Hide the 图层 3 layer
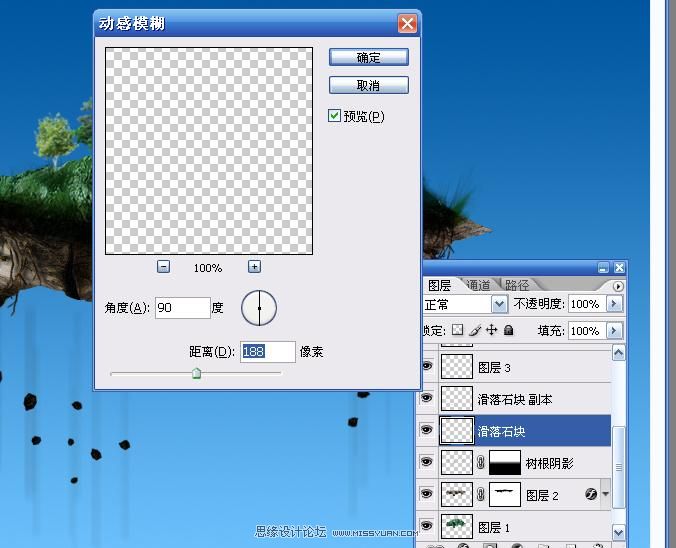This screenshot has width=676, height=548. [427, 366]
